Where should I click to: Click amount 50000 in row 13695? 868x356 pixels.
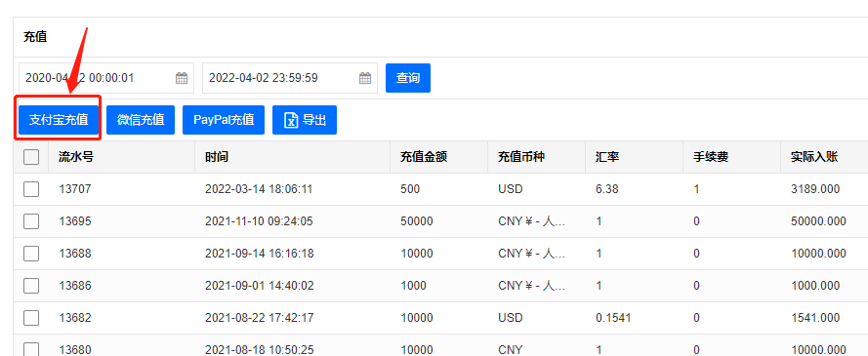coord(416,221)
